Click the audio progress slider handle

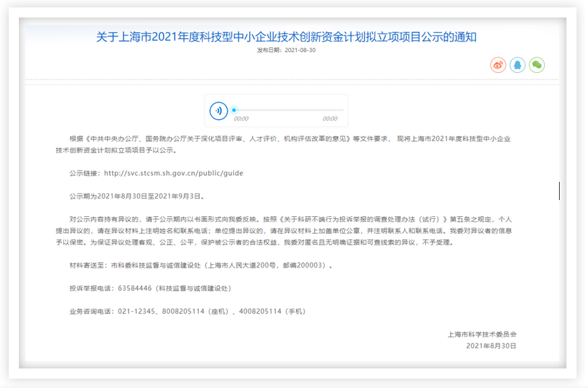[x=234, y=110]
